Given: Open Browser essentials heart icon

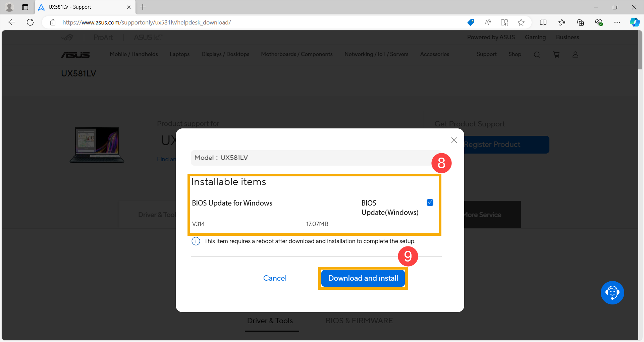Looking at the screenshot, I should pyautogui.click(x=599, y=22).
